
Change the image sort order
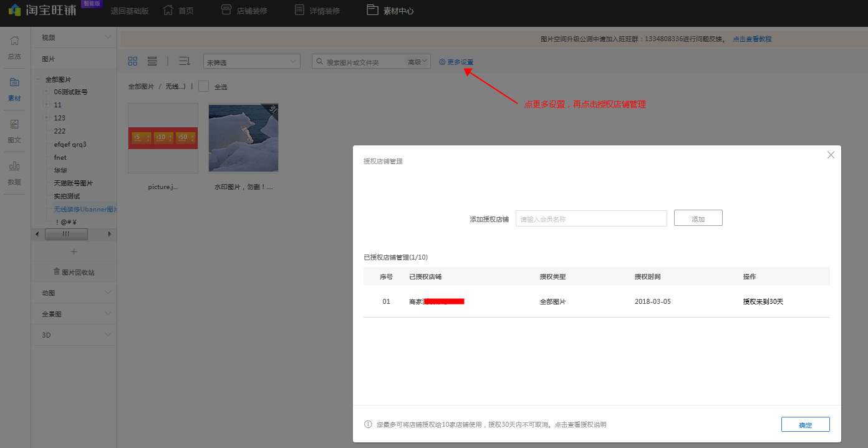184,61
